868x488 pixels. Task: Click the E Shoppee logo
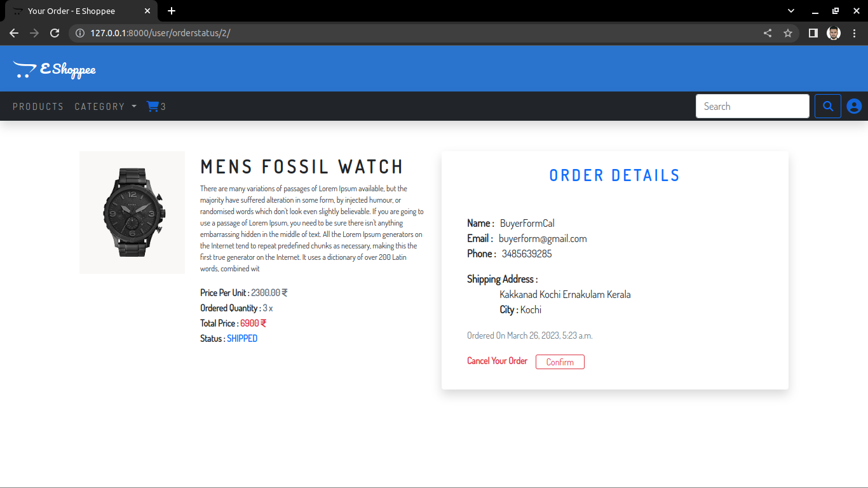[x=54, y=68]
